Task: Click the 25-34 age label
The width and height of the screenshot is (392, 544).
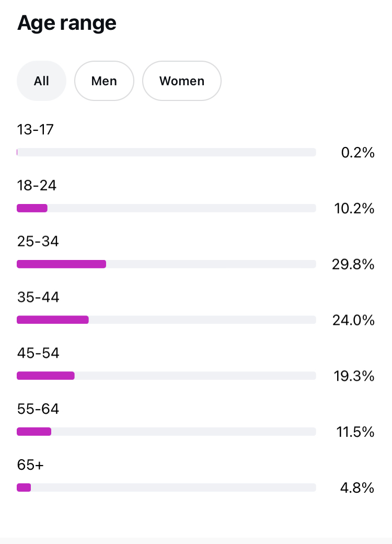Action: click(38, 241)
